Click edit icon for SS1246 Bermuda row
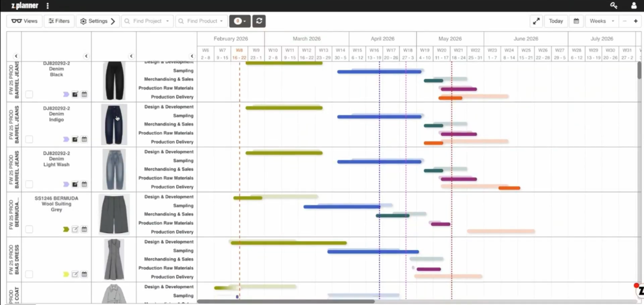Image resolution: width=644 pixels, height=305 pixels. (75, 229)
